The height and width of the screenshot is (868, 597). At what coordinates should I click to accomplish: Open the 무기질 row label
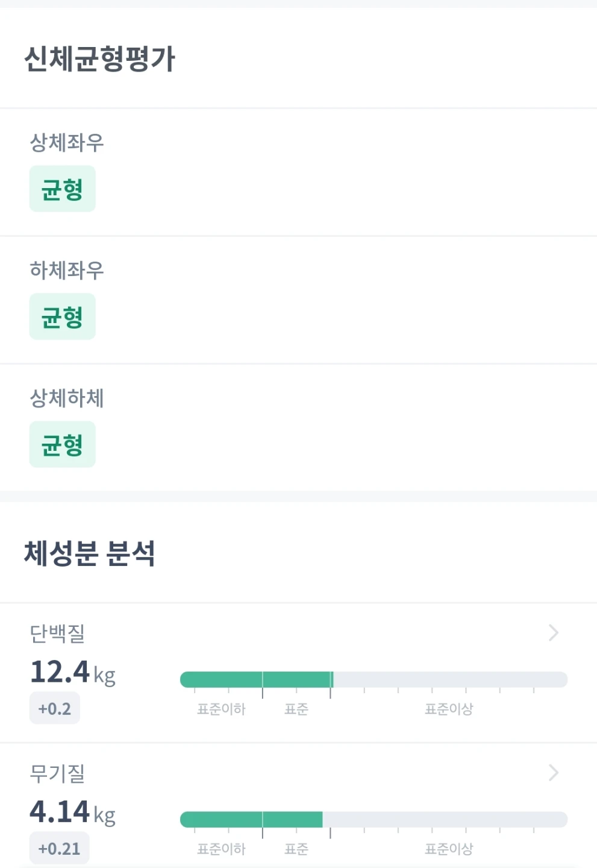tap(57, 773)
